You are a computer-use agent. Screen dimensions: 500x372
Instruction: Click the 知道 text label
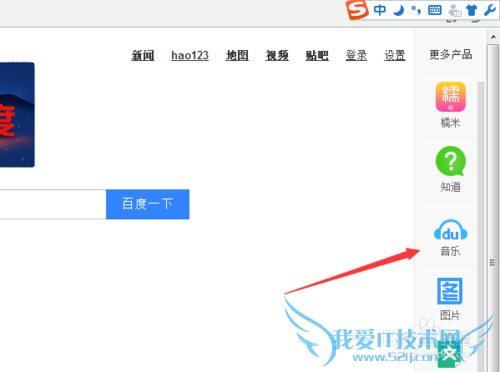(x=450, y=187)
